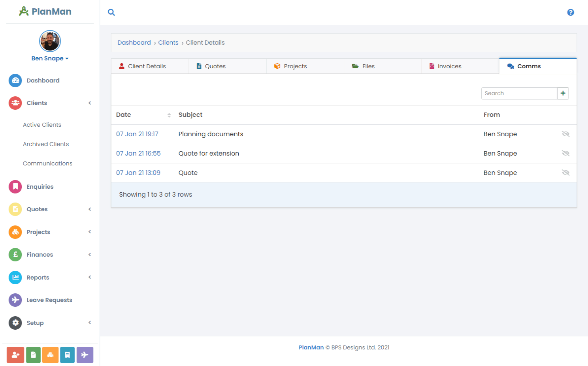Click the Projects orange cubes icon
Viewport: 588px width, 366px height.
click(15, 232)
